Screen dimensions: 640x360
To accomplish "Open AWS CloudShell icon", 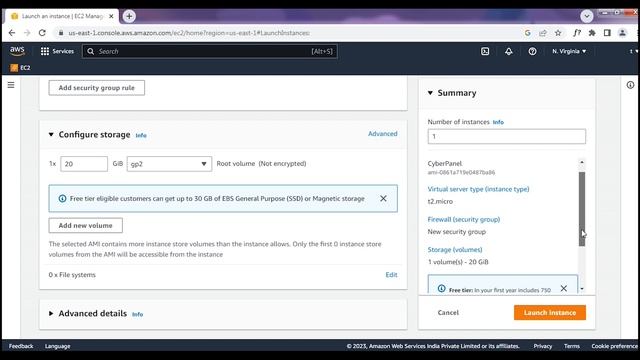I will 485,51.
